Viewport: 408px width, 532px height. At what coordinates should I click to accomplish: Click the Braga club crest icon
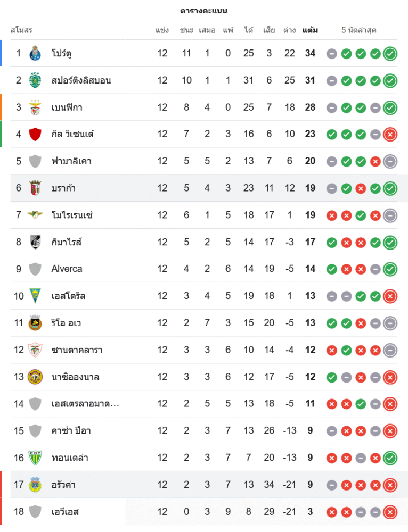click(35, 188)
